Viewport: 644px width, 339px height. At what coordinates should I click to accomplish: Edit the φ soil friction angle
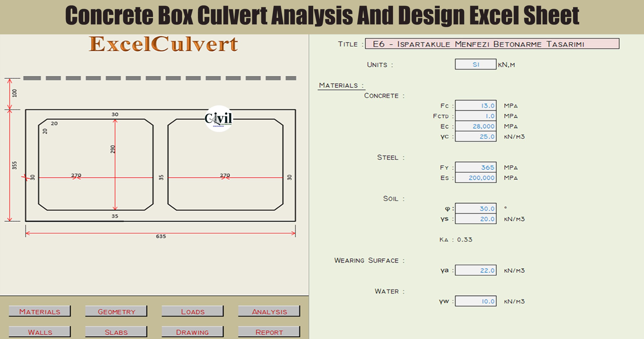click(x=475, y=208)
